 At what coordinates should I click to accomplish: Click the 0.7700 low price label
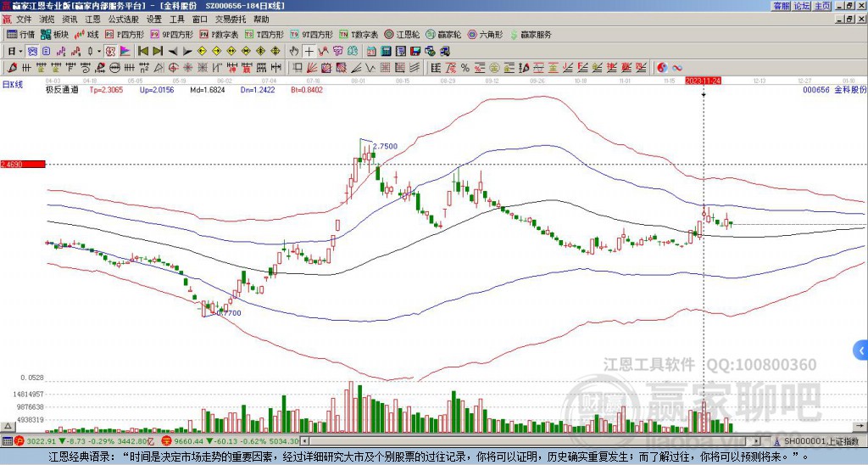(x=229, y=313)
